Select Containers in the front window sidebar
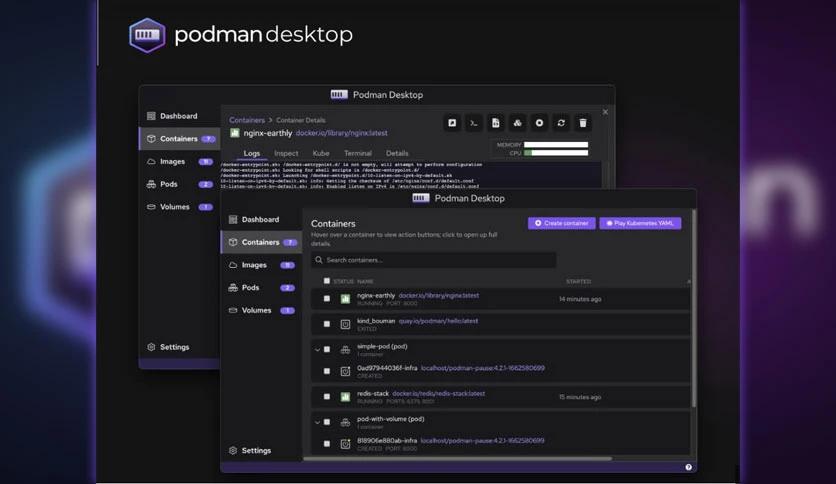The height and width of the screenshot is (484, 836). click(x=262, y=242)
